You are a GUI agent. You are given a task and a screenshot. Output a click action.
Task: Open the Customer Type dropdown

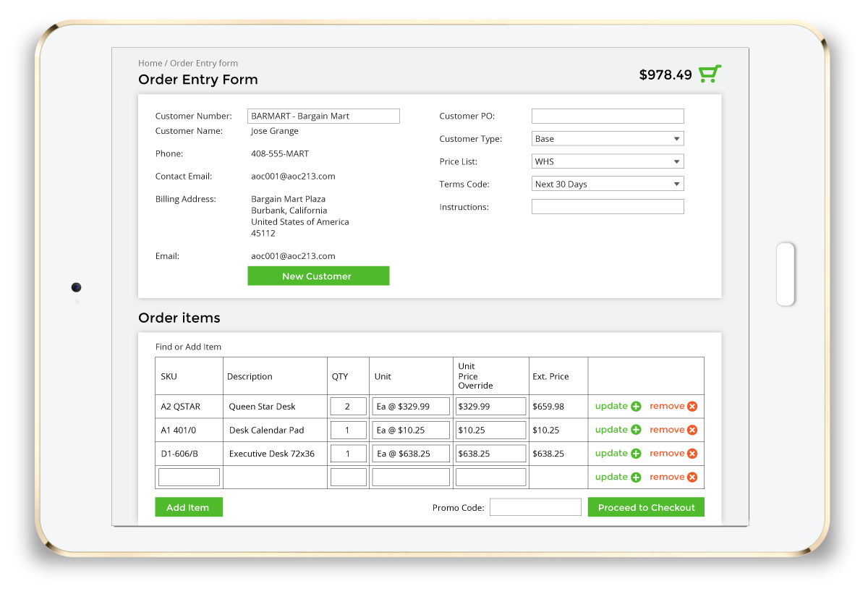point(608,139)
